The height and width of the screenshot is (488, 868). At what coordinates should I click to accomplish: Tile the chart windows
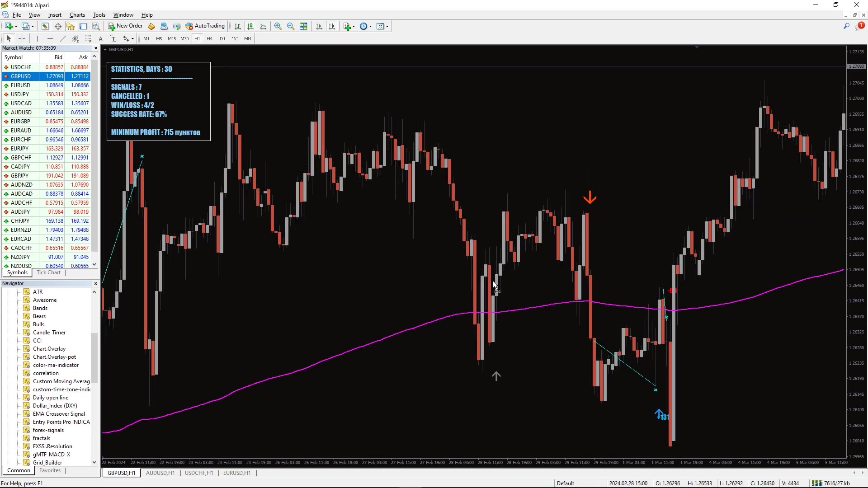pyautogui.click(x=303, y=26)
